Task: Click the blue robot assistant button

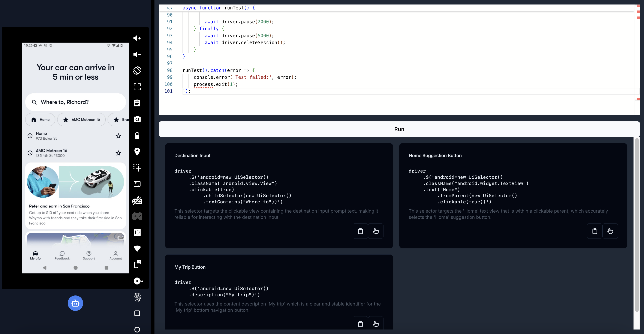Action: point(75,303)
